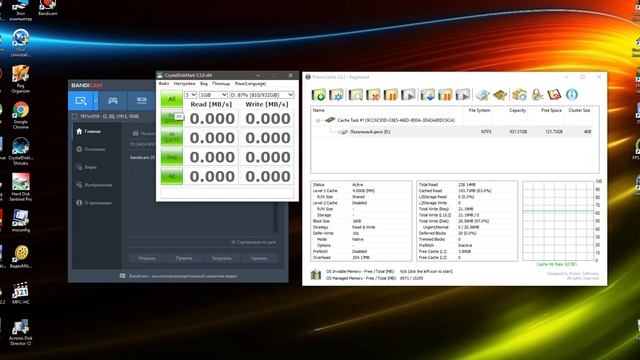Image resolution: width=640 pixels, height=360 pixels.
Task: Expand Bandicam screen mode dropdown arrow
Action: click(96, 100)
